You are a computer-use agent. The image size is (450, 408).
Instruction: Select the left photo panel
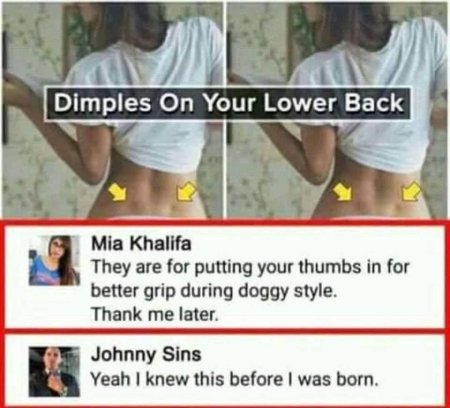tap(112, 110)
